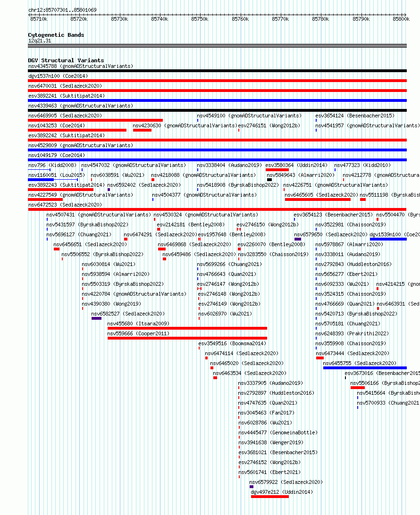Click the purple nsv6582527 variant bar

click(96, 318)
